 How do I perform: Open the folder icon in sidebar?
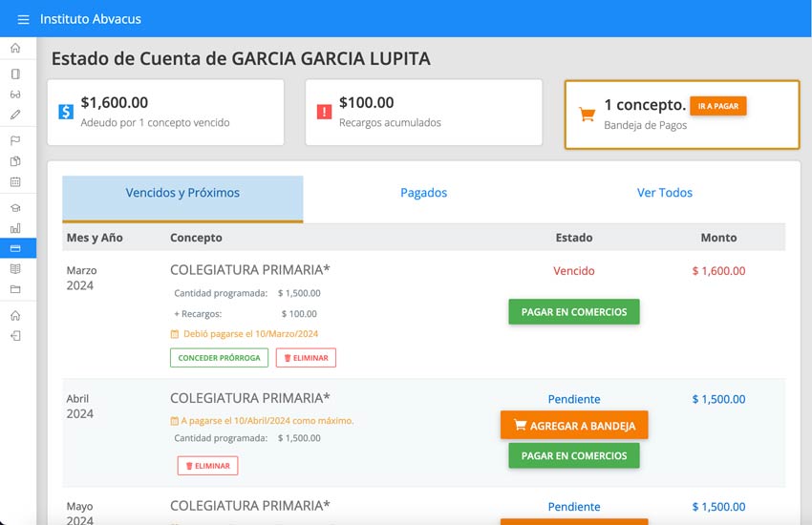point(15,289)
